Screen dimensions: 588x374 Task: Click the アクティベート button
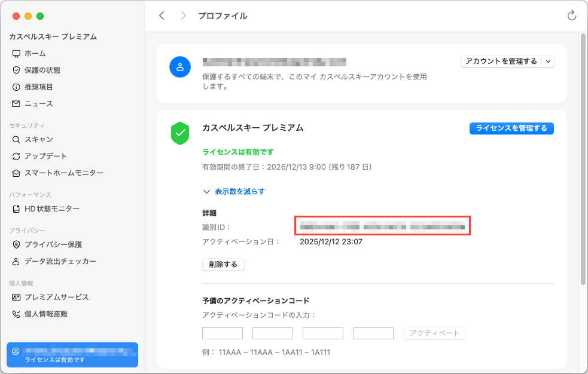click(435, 333)
